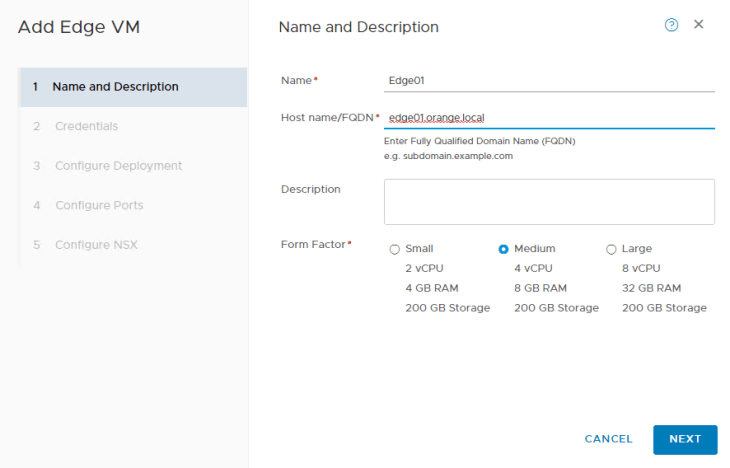Screen dimensions: 730x468
Task: Jump to the Configure Deployment step
Action: [x=118, y=166]
